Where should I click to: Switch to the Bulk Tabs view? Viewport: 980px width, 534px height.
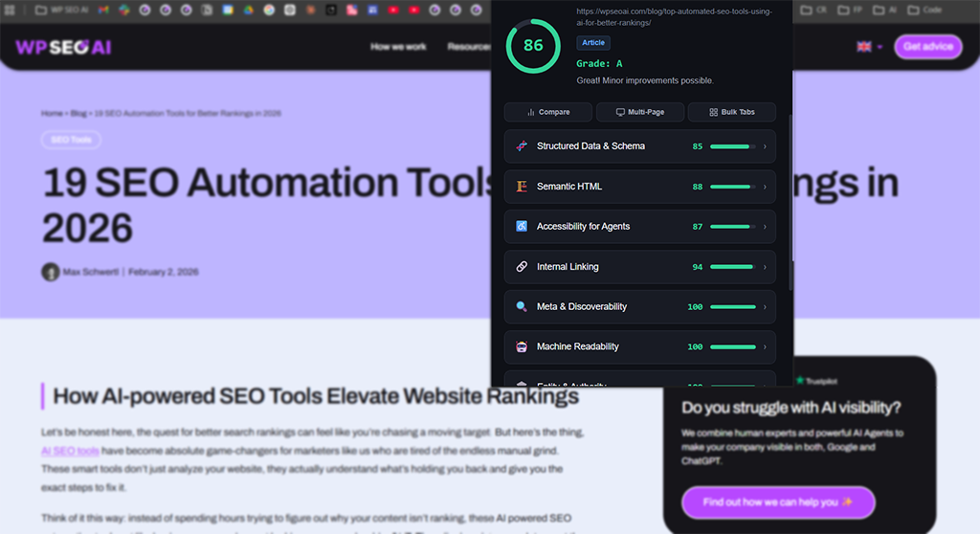731,112
